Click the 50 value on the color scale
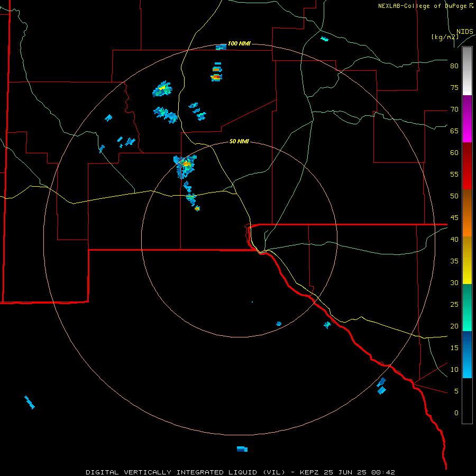The image size is (476, 476). coord(454,196)
